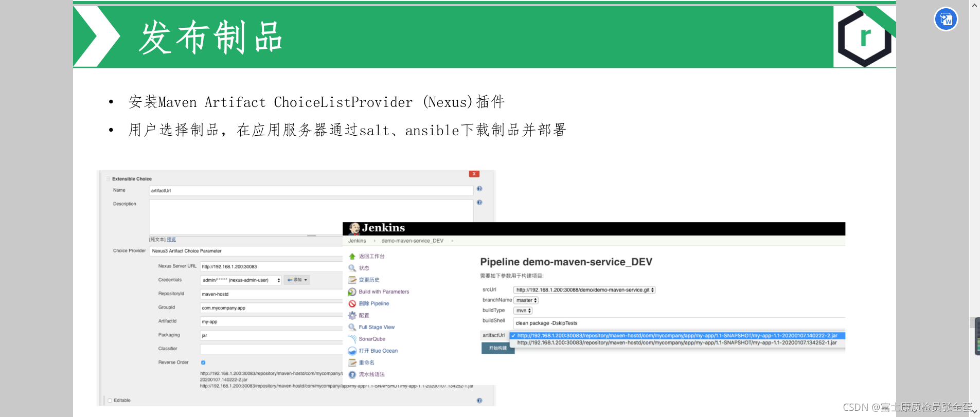Viewport: 980px width, 417px height.
Task: Click the magnifier icon next to Full Stage View
Action: pyautogui.click(x=352, y=328)
